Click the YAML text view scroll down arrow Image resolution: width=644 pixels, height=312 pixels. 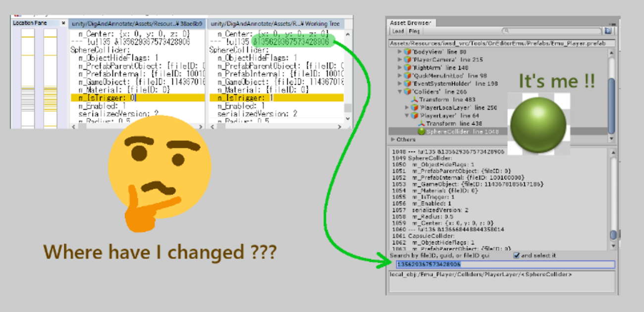pyautogui.click(x=613, y=246)
